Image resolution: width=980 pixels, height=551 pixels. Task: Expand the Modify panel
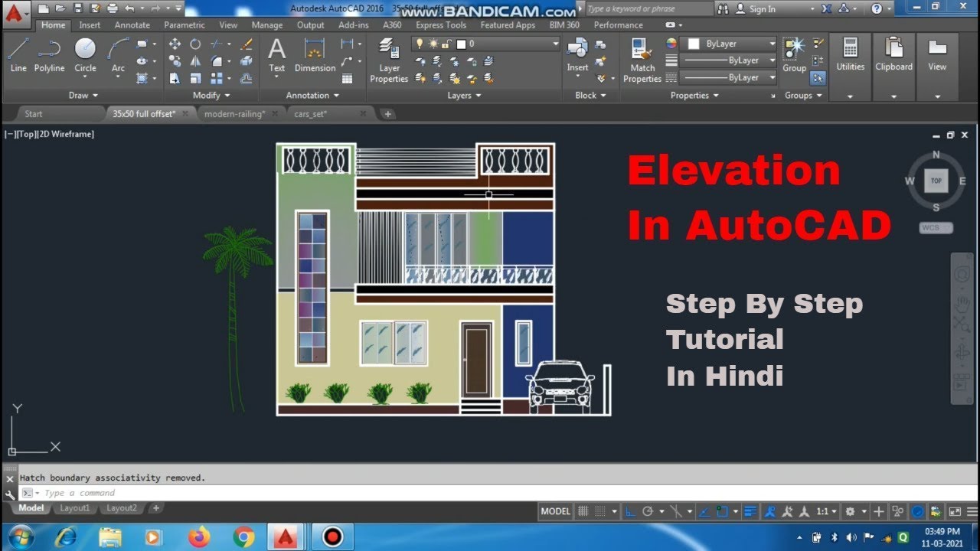(211, 96)
